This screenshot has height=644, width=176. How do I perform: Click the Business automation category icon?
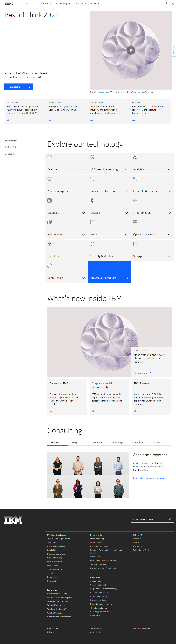point(92,179)
